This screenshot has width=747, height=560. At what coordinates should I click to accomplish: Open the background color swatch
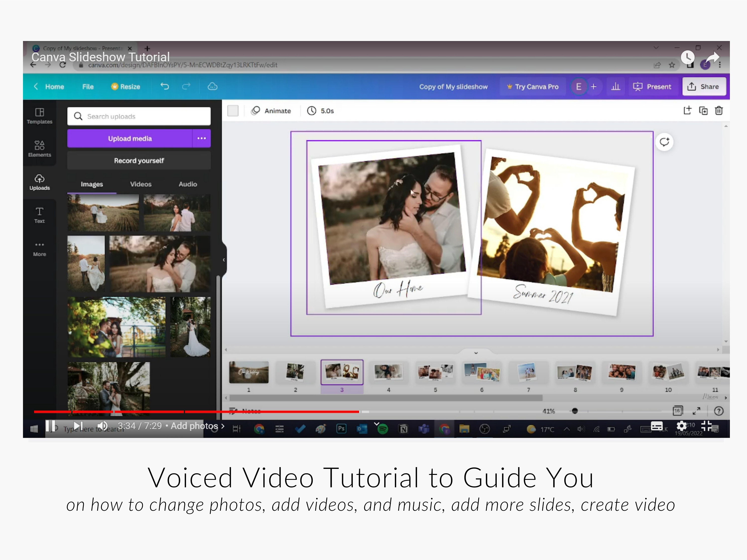233,111
